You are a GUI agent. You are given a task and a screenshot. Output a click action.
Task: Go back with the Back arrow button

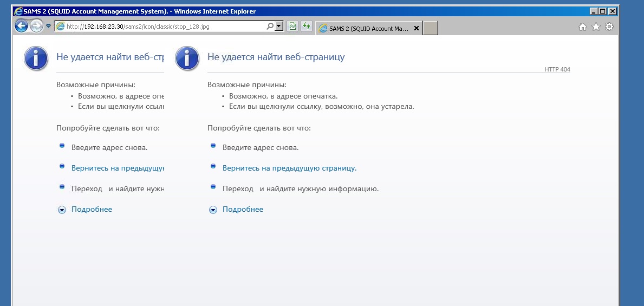point(21,27)
